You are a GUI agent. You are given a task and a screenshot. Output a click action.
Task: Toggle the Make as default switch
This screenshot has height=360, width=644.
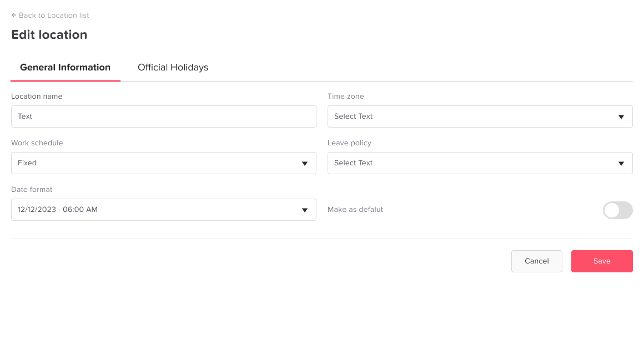617,210
